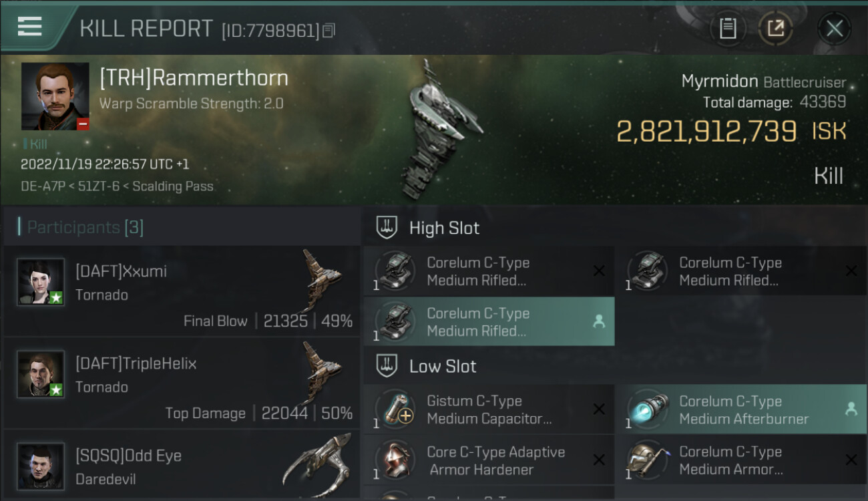This screenshot has height=501, width=868.
Task: Open the hamburger menu icon
Action: [x=30, y=26]
